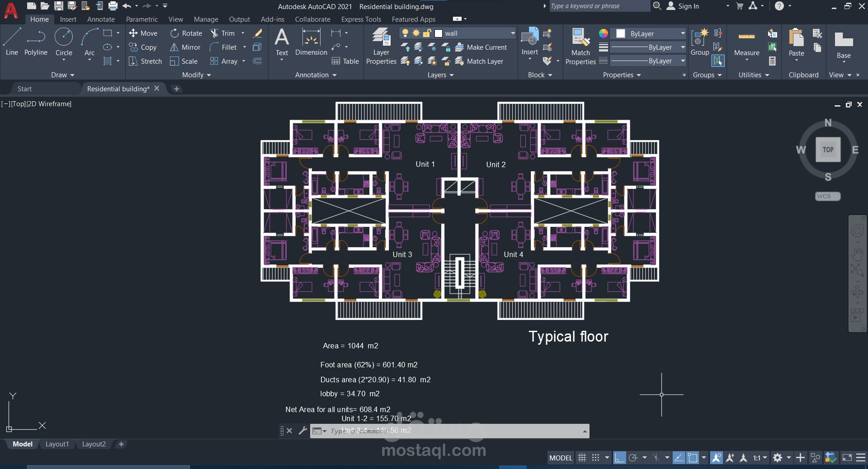Select the Scale tool

tap(184, 61)
